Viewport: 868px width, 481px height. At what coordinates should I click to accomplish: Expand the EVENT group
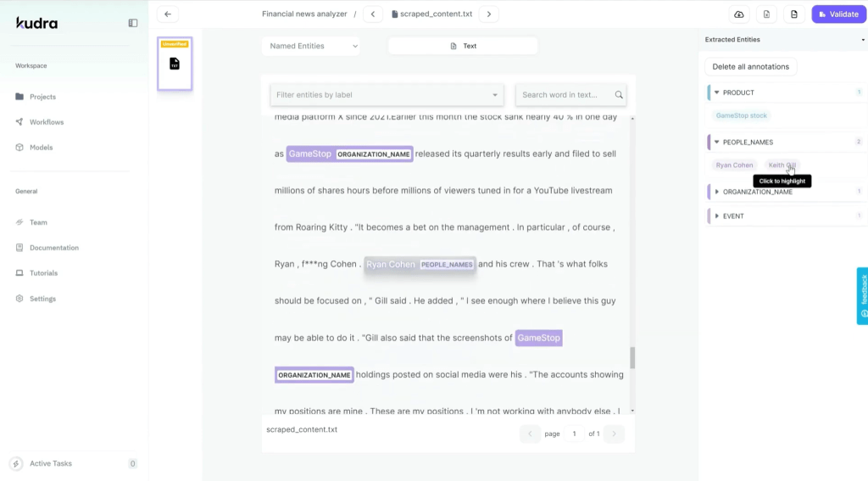point(717,216)
